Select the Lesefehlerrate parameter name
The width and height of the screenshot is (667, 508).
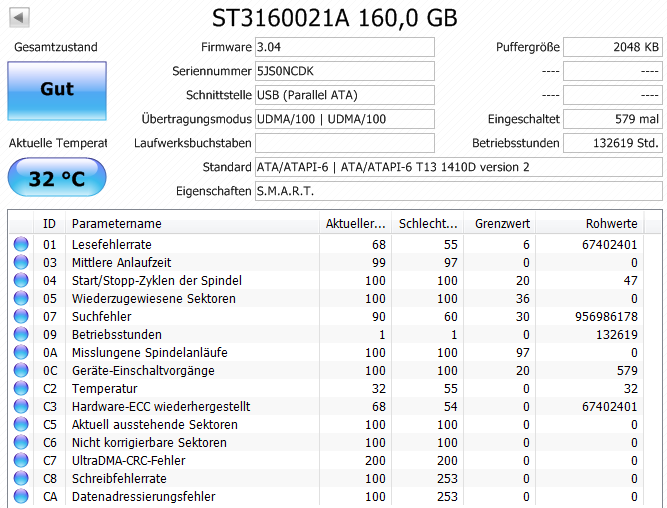click(111, 245)
